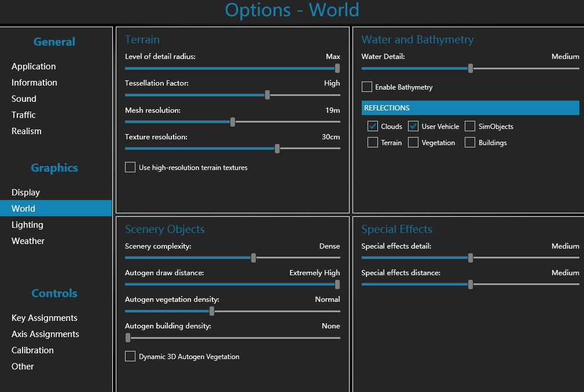Enable SimObjects reflections checkbox
The image size is (584, 392).
470,127
